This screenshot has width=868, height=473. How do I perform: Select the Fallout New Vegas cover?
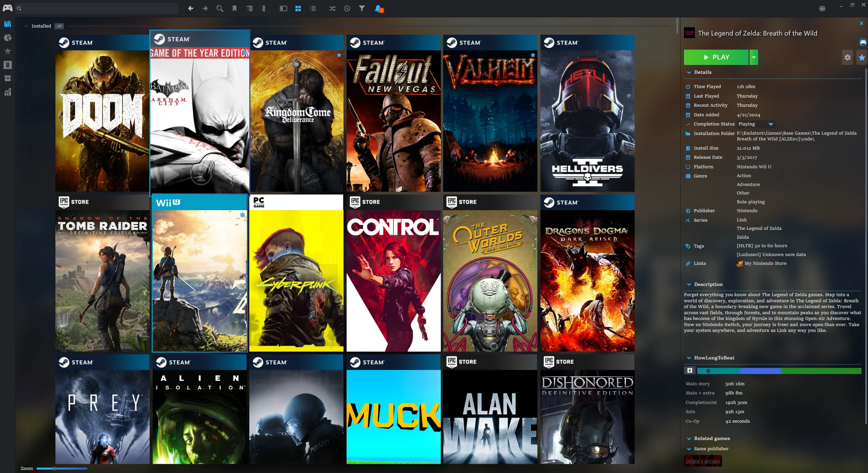pyautogui.click(x=394, y=113)
